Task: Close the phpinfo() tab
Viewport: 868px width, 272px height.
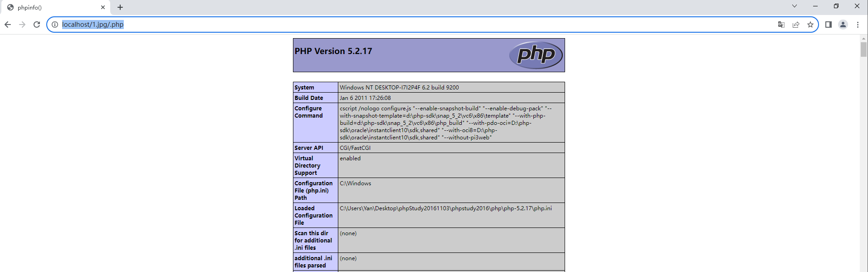Action: tap(103, 8)
